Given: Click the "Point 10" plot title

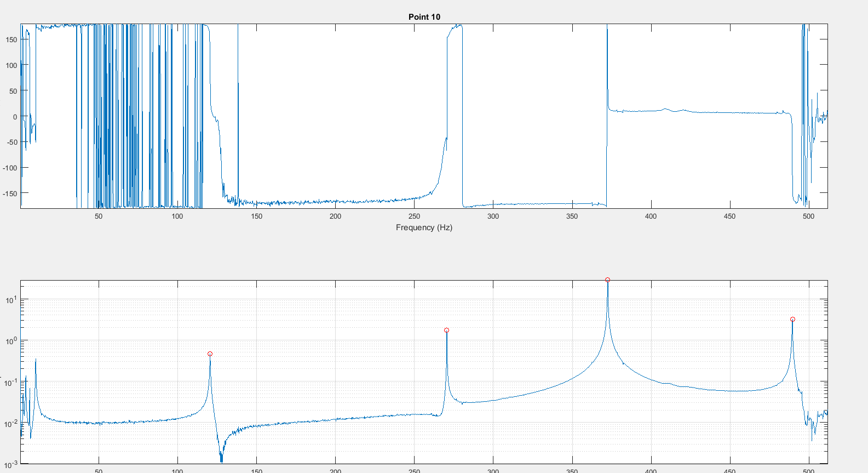Looking at the screenshot, I should tap(424, 17).
